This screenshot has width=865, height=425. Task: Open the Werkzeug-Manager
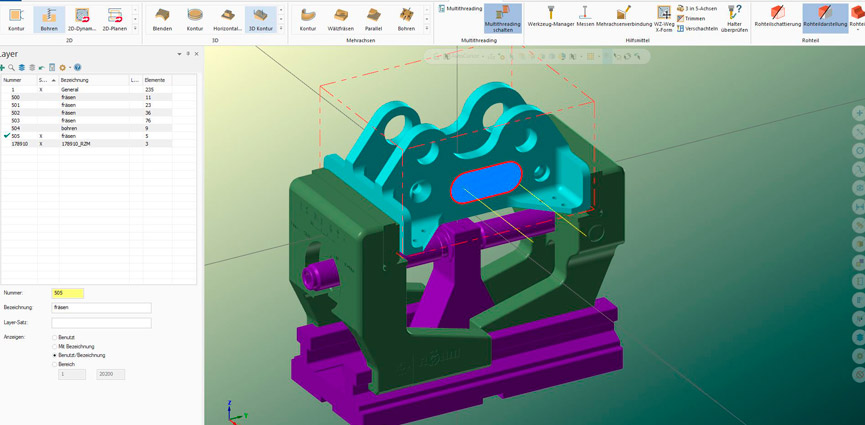[x=550, y=16]
